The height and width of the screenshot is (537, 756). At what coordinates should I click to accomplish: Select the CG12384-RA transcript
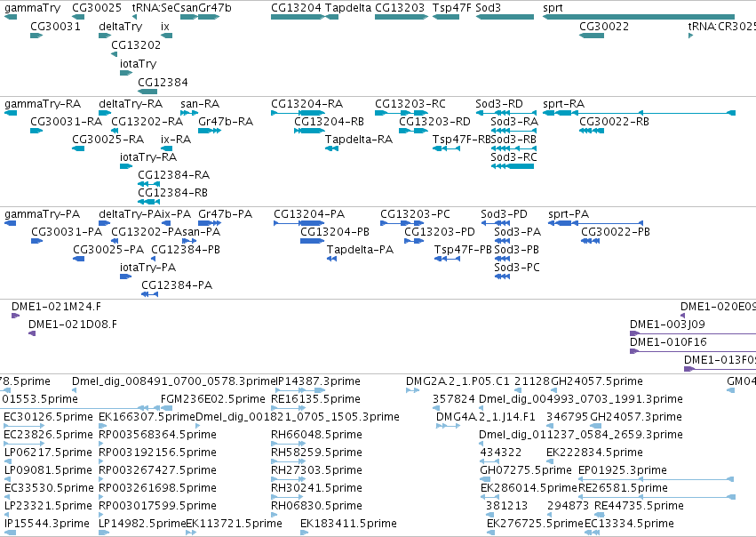pos(148,184)
